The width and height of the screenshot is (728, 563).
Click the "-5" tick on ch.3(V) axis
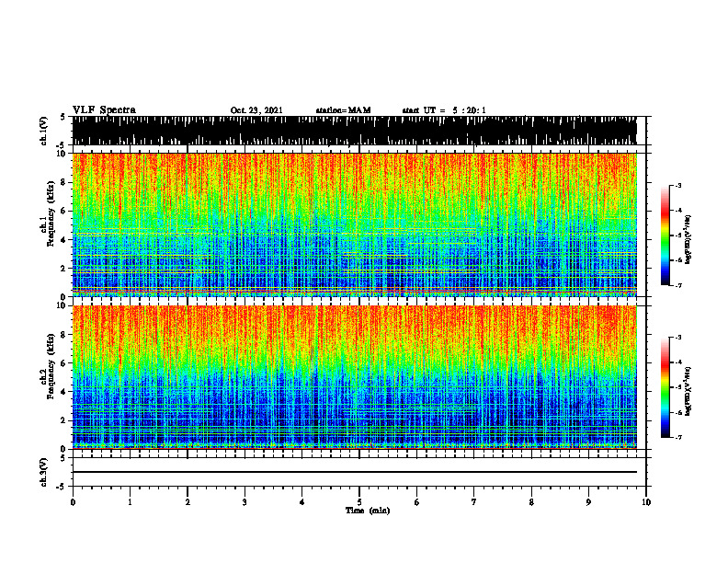click(63, 487)
